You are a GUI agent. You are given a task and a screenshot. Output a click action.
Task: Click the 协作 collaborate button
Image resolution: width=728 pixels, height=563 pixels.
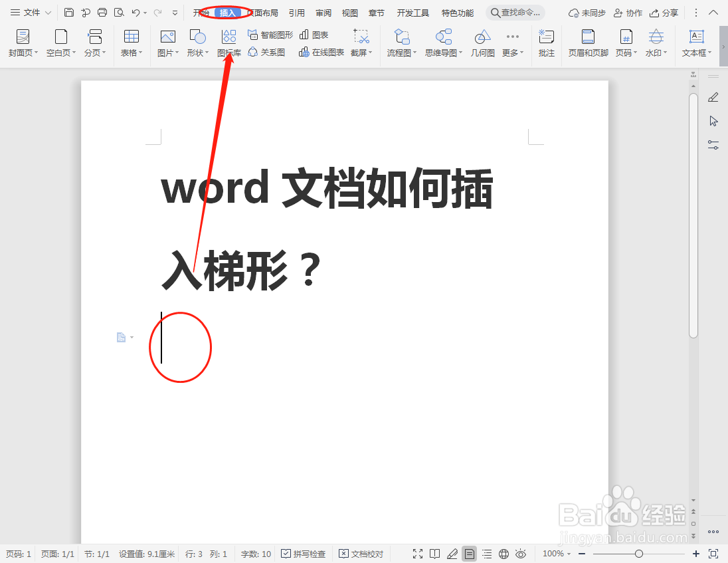pos(628,13)
